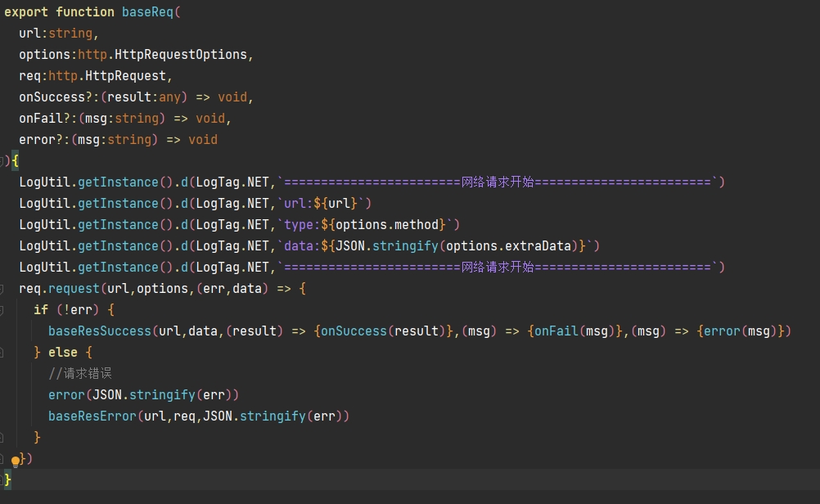Click LogUtil on the type log line
Viewport: 820px width, 504px height.
coord(44,225)
